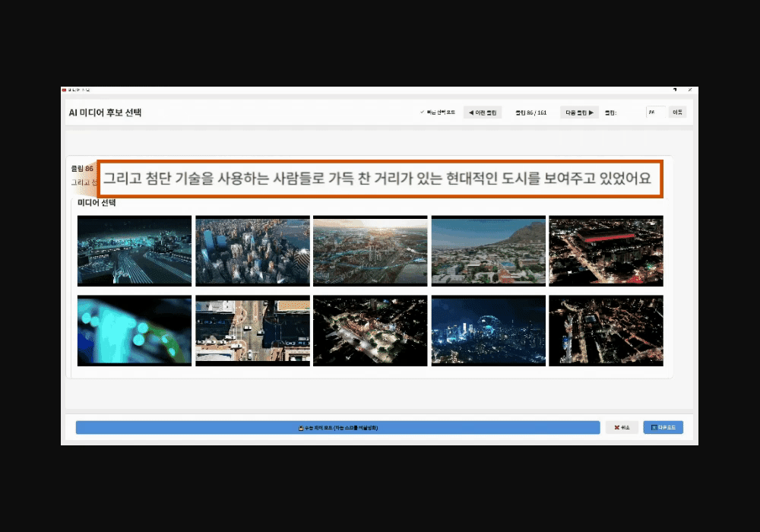Screen dimensions: 760x532
Task: Click the download icon inside the blue 다운로드 button
Action: click(x=653, y=427)
